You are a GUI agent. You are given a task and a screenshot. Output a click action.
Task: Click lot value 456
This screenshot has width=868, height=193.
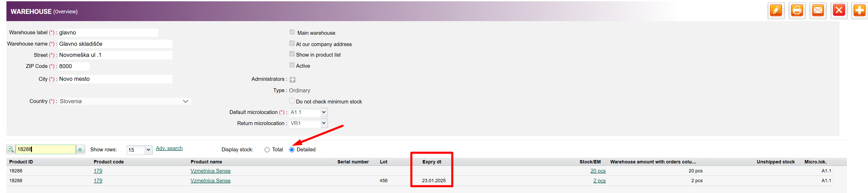383,181
